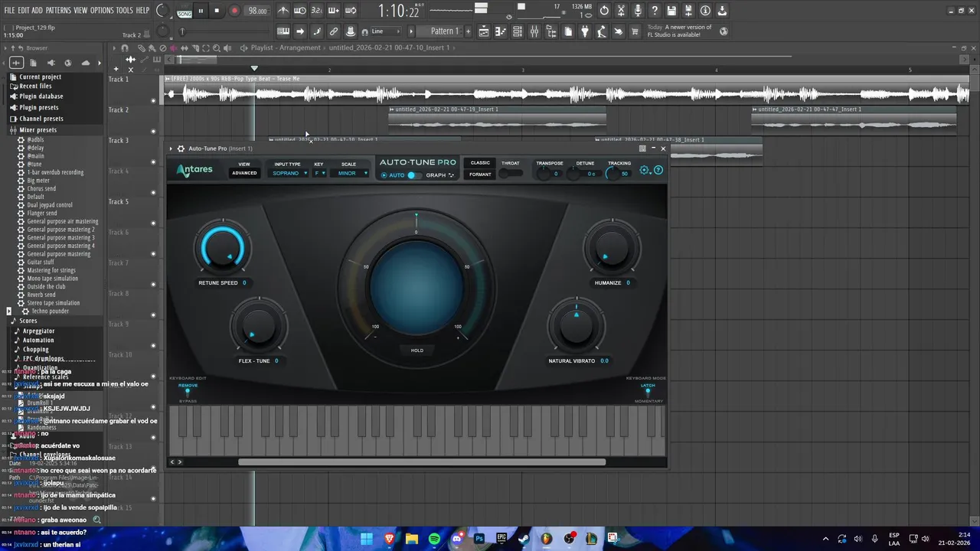Open the OPTIONS menu
Screen dimensions: 980x551
point(102,11)
